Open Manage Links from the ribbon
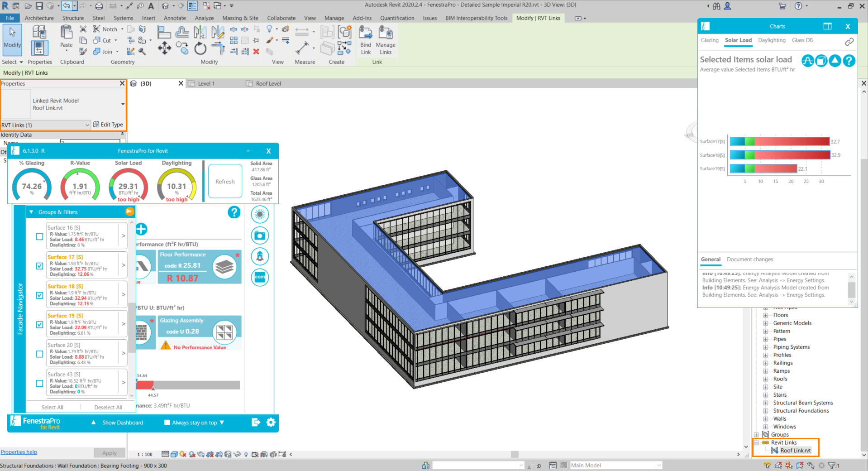This screenshot has height=471, width=868. tap(386, 40)
